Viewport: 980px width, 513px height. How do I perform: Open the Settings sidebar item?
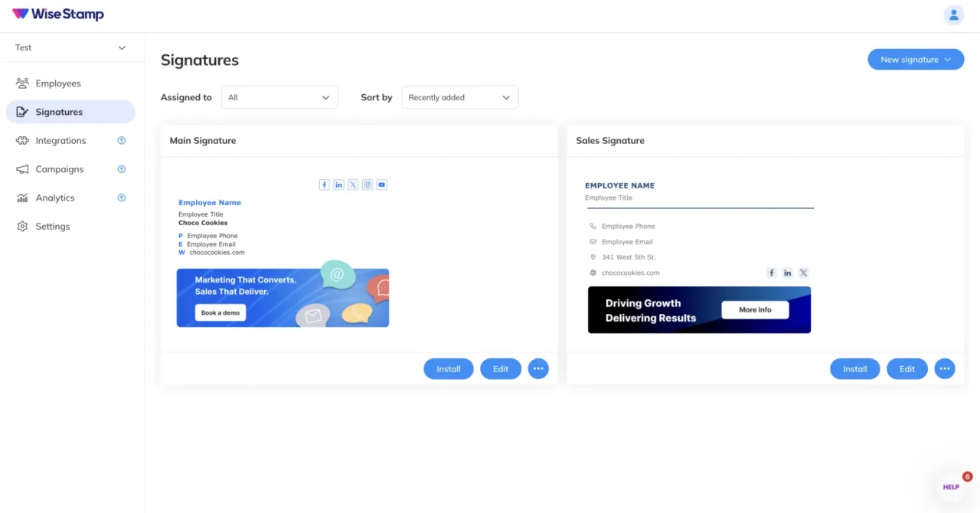pos(70,227)
